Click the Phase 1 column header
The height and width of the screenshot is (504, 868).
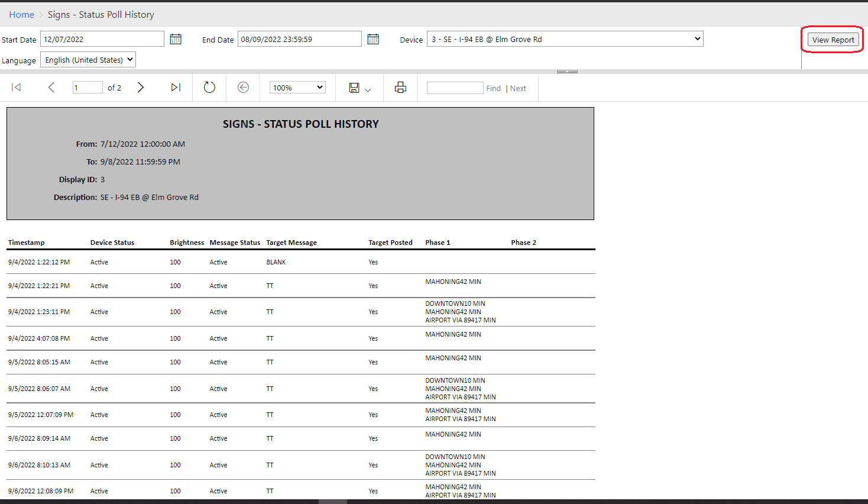(x=438, y=243)
